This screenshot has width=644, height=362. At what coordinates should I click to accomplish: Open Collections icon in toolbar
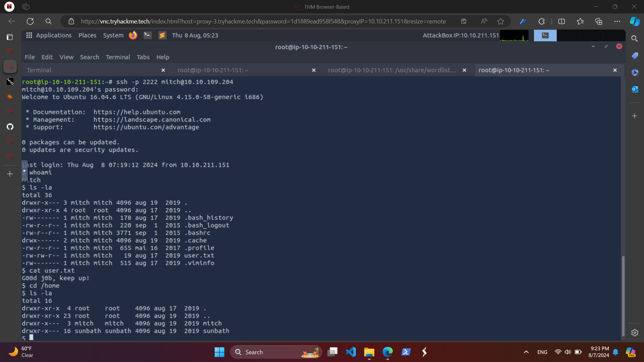click(599, 21)
